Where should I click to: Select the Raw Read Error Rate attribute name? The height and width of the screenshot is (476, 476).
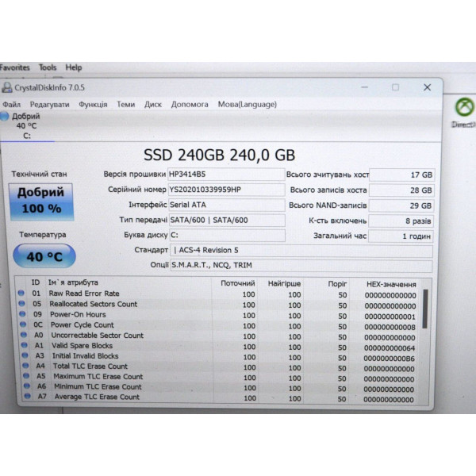click(x=84, y=294)
